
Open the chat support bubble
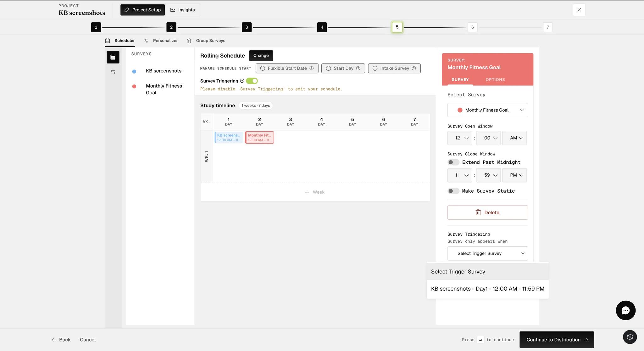coord(625,310)
